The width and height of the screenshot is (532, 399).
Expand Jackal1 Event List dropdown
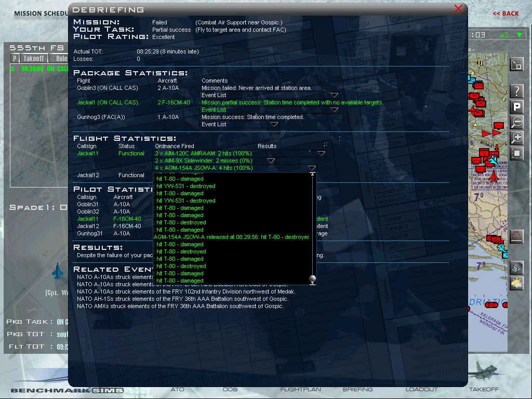334,110
